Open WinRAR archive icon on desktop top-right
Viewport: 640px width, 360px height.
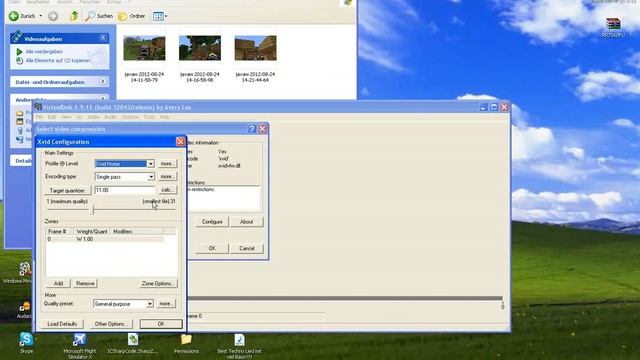pos(613,23)
